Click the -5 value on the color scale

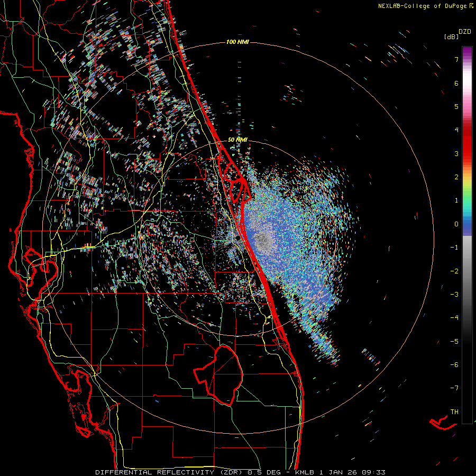(x=454, y=342)
